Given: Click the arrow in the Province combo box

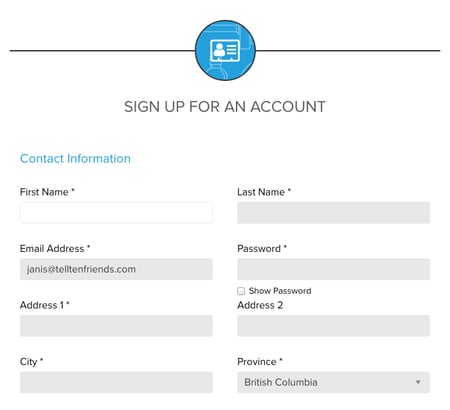Looking at the screenshot, I should [x=418, y=382].
